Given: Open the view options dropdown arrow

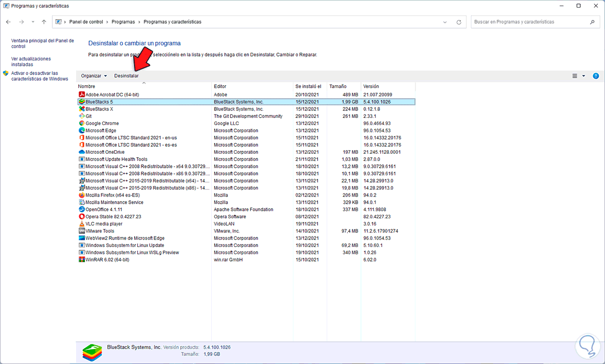Looking at the screenshot, I should coord(584,76).
